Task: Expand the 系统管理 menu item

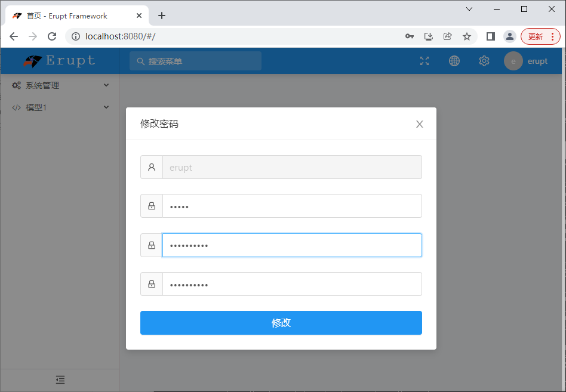Action: pyautogui.click(x=60, y=85)
